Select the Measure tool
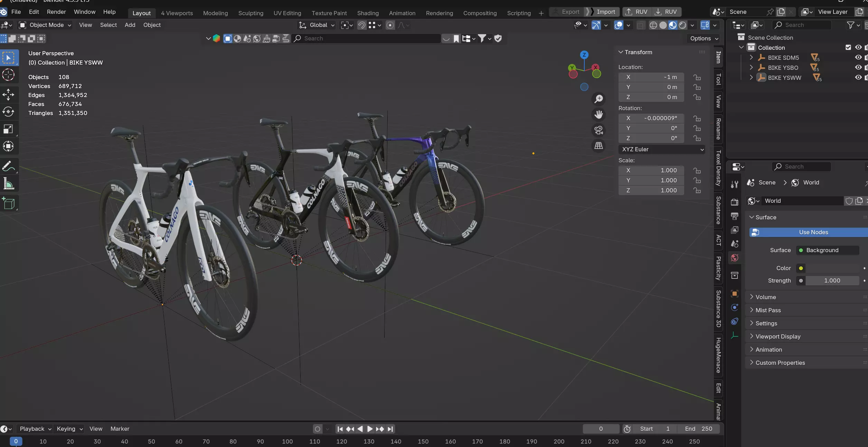The width and height of the screenshot is (868, 447). click(8, 183)
